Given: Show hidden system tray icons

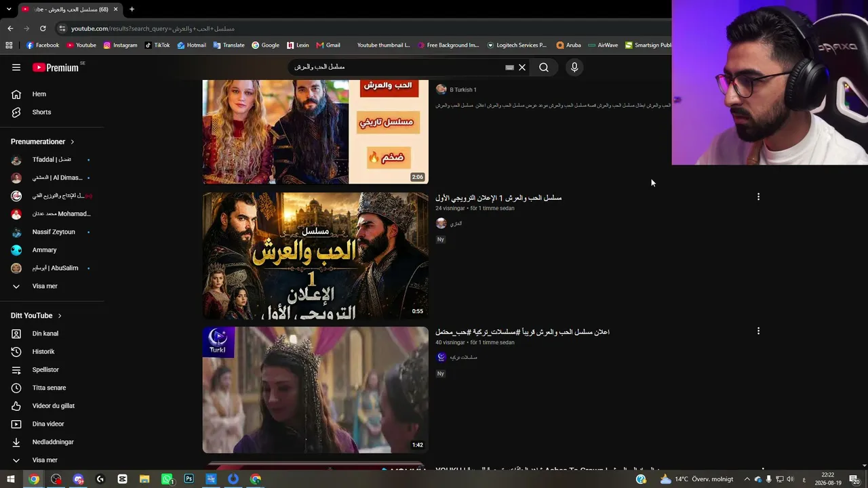Looking at the screenshot, I should [747, 479].
